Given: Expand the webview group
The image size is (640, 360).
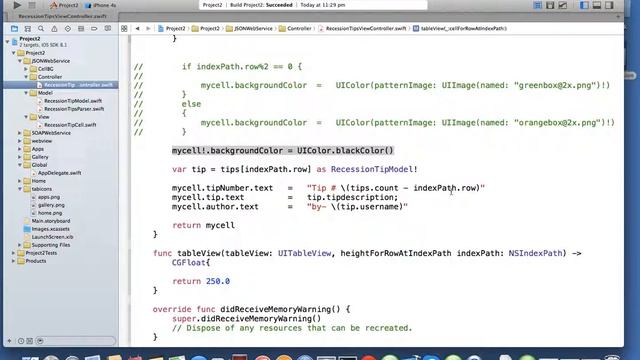Looking at the screenshot, I should pyautogui.click(x=20, y=141).
